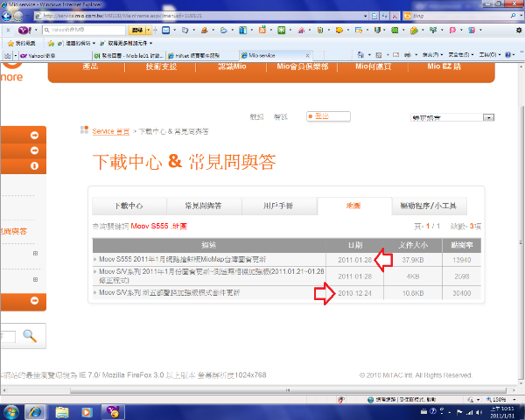Open the Moov S/V系列 新五都 update link
Viewport: 525px width, 420px height.
click(x=170, y=293)
